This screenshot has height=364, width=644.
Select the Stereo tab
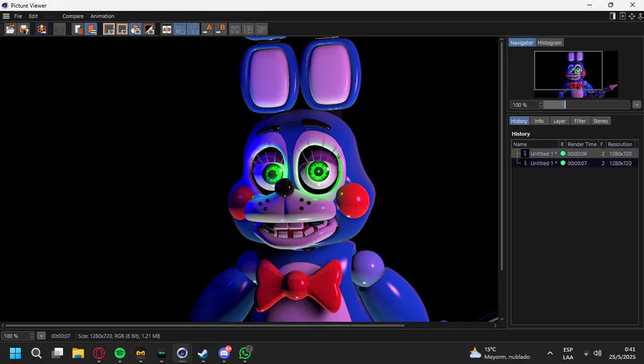tap(600, 121)
